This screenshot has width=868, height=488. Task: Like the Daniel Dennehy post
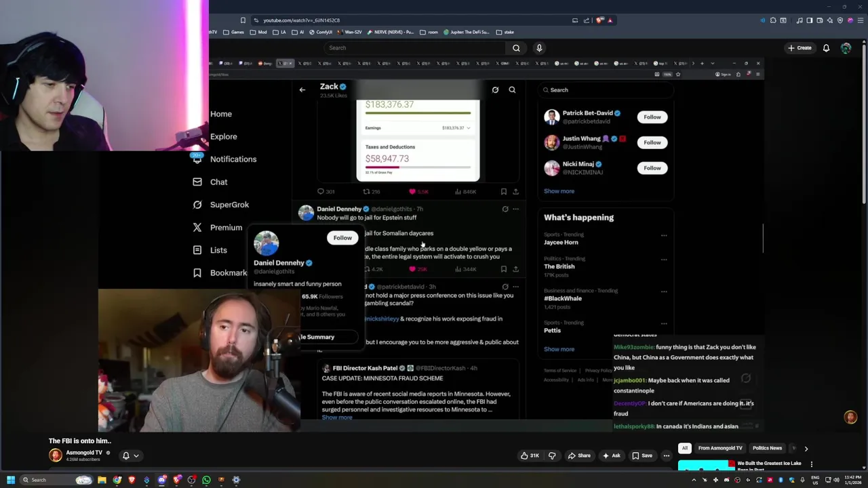click(x=412, y=269)
